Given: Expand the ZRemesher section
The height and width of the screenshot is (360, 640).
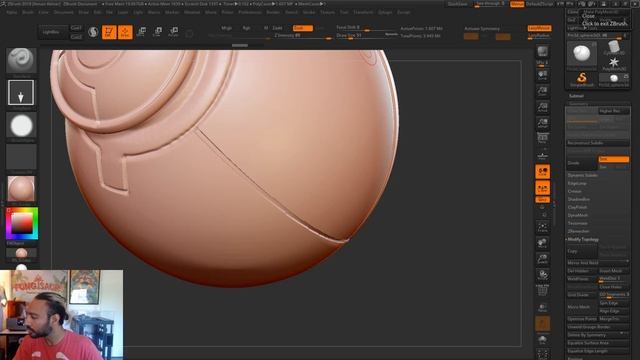Looking at the screenshot, I should coord(578,231).
